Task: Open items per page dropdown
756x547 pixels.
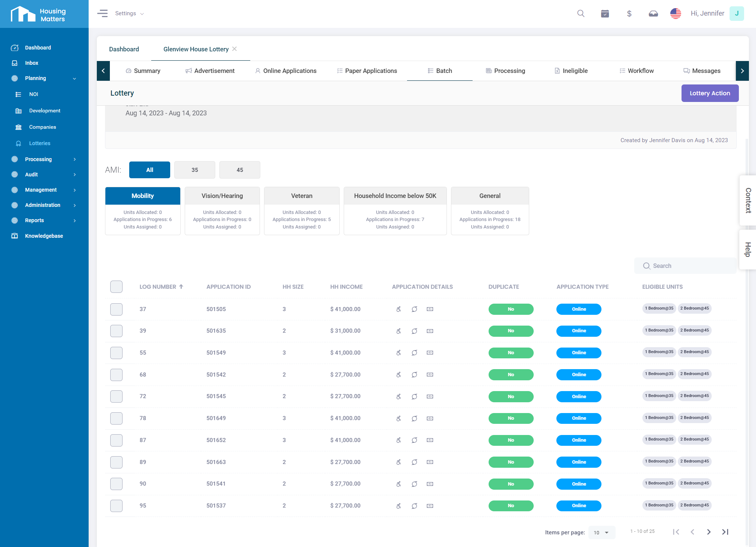Action: pos(601,532)
